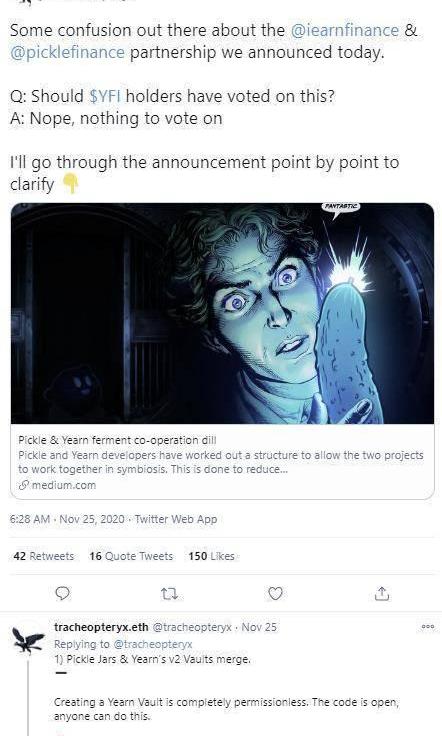This screenshot has height=736, width=442.
Task: Click the 6:28 AM Nov 25, 2020 timestamp
Action: (x=67, y=519)
